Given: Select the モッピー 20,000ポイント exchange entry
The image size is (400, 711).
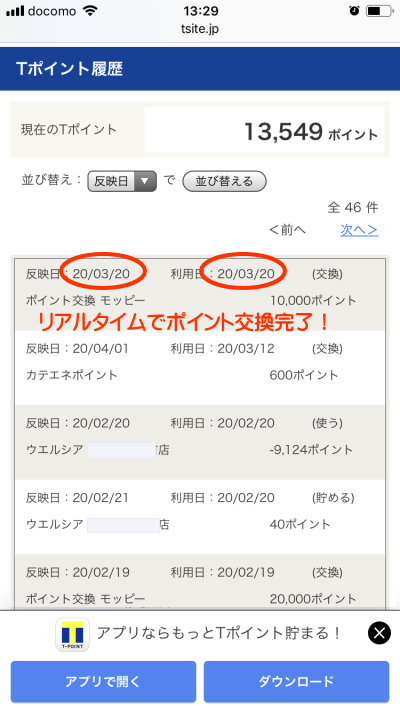Looking at the screenshot, I should (x=200, y=582).
